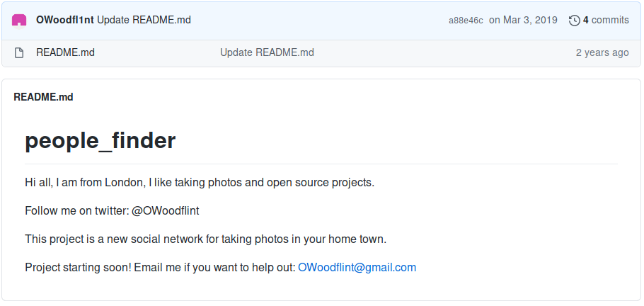This screenshot has width=644, height=306.
Task: Open the OWoodfl1nt user profile link
Action: tap(64, 21)
